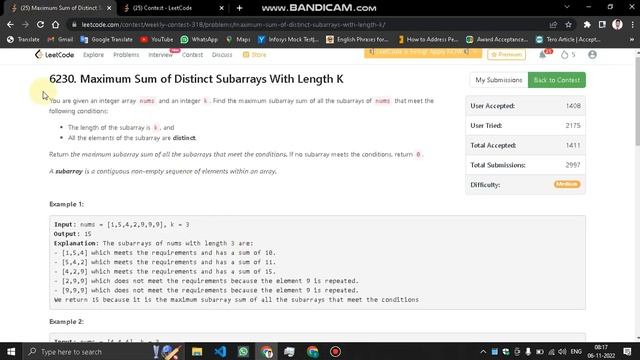640x360 pixels.
Task: Open the browser home page icon
Action: tap(56, 24)
